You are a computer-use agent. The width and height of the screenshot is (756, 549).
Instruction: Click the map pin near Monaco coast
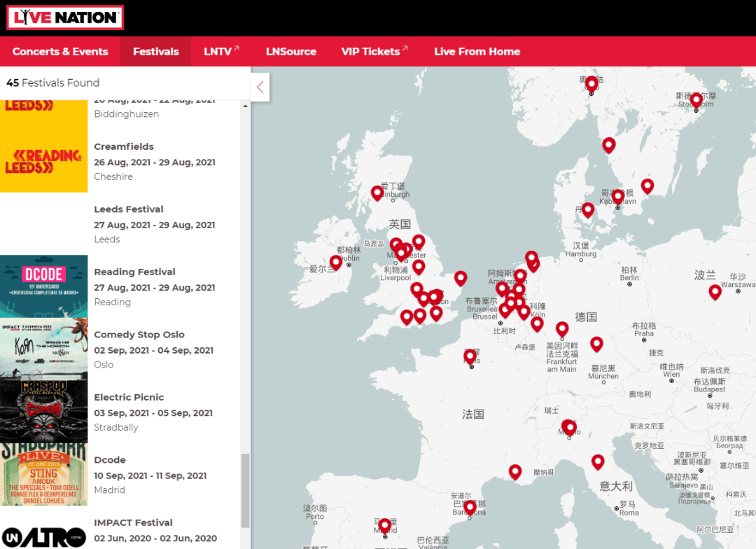click(515, 472)
